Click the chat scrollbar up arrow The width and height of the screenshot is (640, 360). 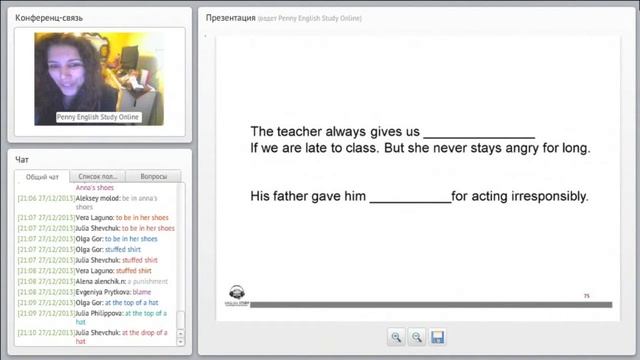point(180,333)
